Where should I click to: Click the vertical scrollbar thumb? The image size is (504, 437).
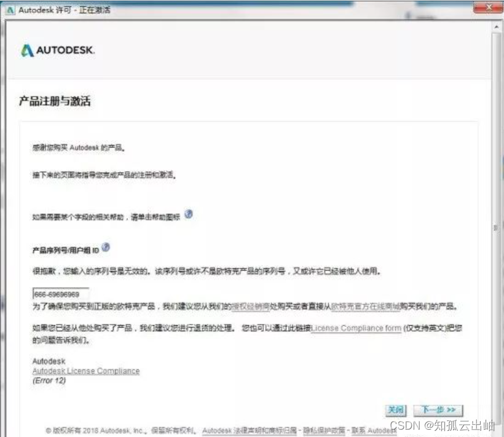click(x=497, y=228)
